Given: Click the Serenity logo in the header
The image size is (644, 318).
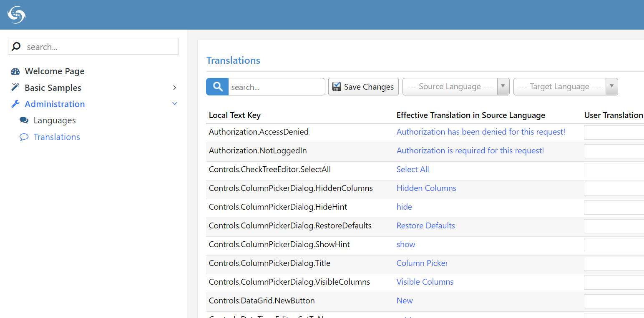Looking at the screenshot, I should [x=17, y=15].
